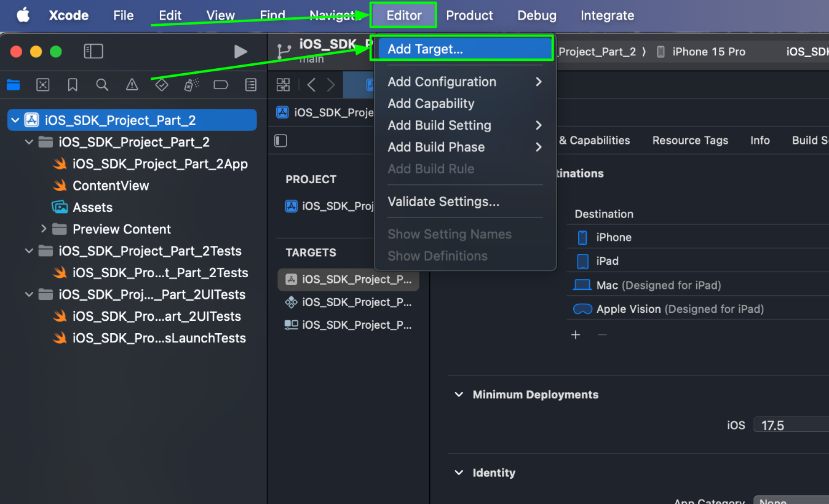
Task: Expand the Preview Content folder
Action: coord(44,229)
